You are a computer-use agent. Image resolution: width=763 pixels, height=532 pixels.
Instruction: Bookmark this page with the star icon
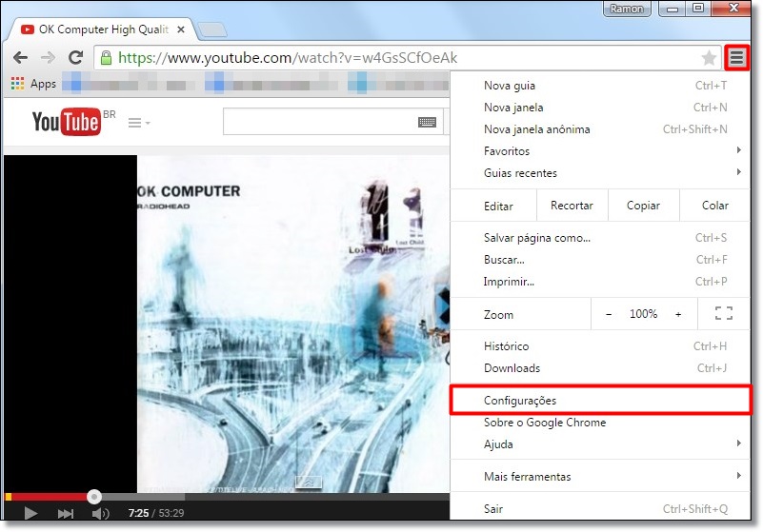click(x=709, y=58)
